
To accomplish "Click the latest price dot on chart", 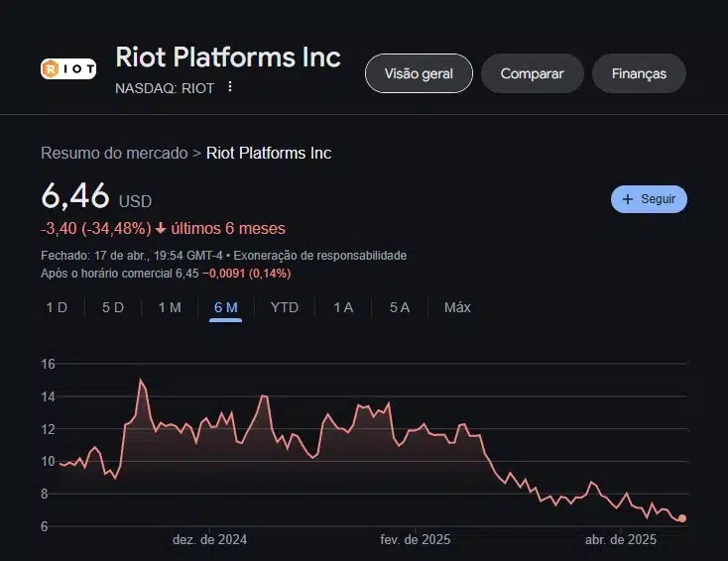I will point(682,518).
